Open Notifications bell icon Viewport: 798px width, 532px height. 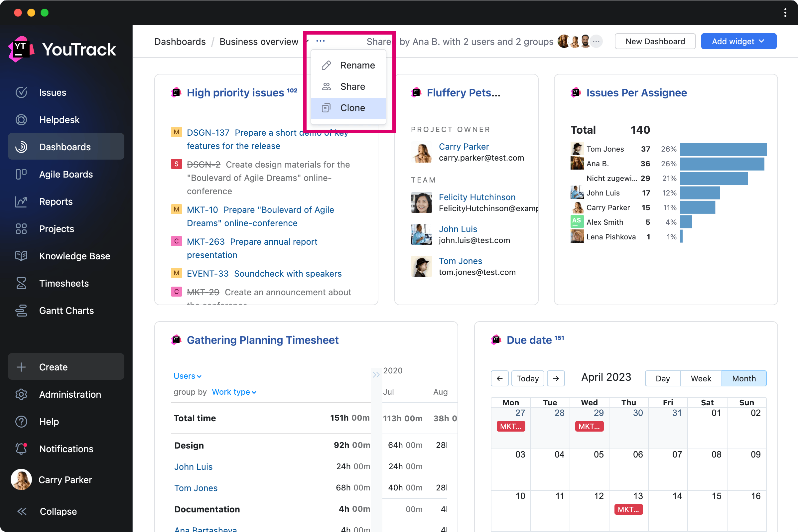(x=21, y=449)
